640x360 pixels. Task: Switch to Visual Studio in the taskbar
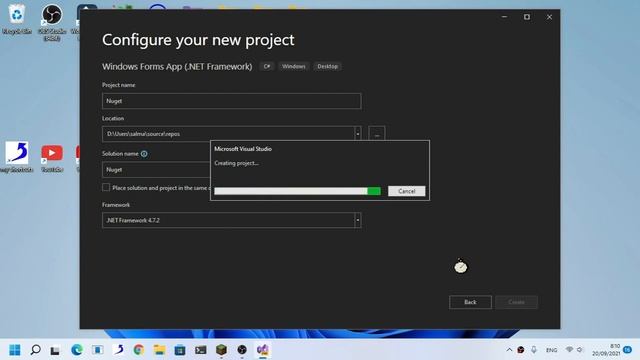click(x=262, y=350)
